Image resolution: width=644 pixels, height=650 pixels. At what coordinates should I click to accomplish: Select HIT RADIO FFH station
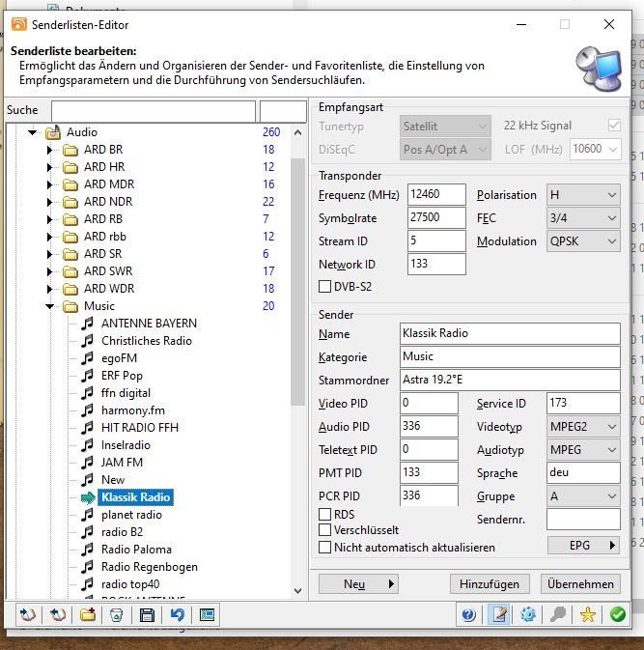point(139,428)
